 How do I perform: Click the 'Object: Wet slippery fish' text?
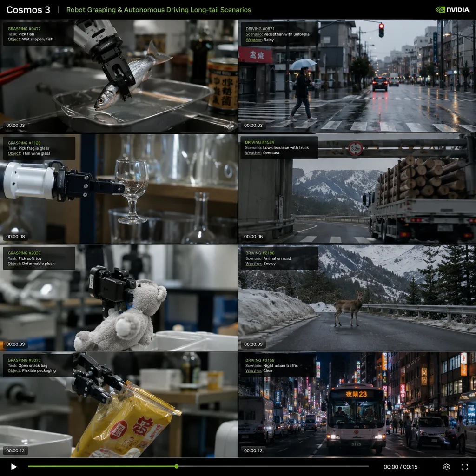point(30,39)
